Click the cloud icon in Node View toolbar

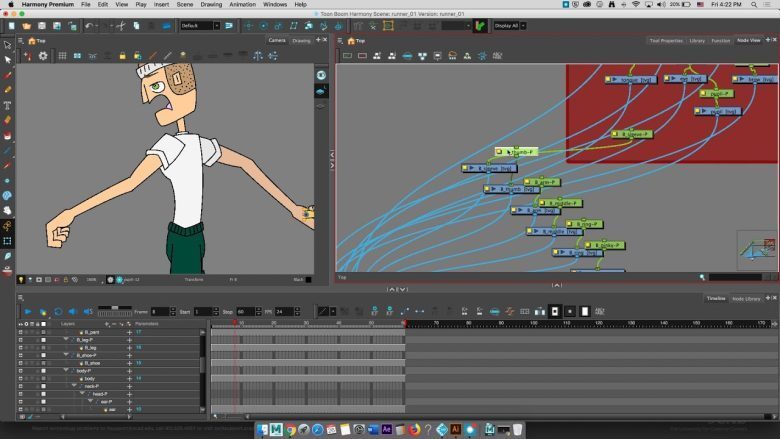[x=452, y=56]
